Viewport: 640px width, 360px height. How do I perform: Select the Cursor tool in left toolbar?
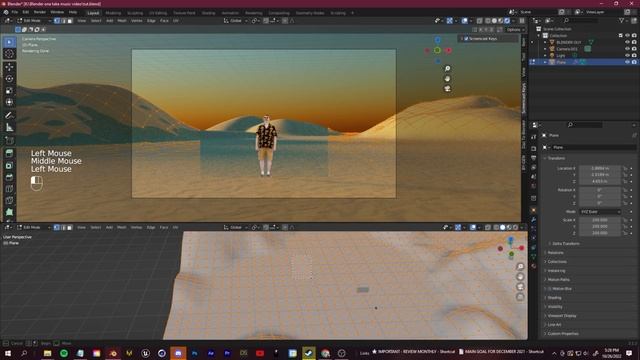coord(9,53)
